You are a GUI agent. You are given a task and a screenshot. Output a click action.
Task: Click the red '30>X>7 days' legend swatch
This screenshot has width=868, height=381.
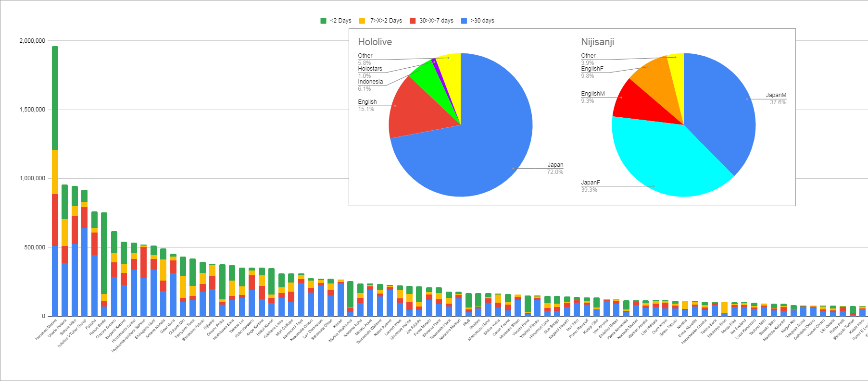[x=413, y=21]
